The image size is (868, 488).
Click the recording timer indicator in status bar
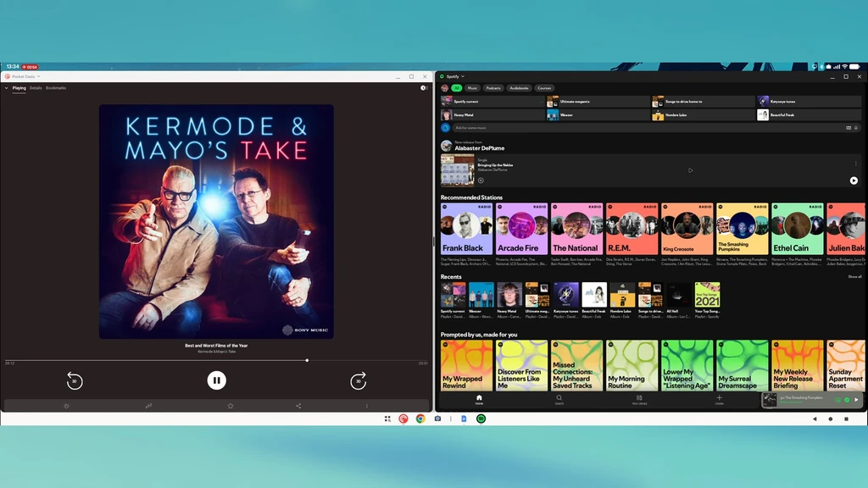30,67
